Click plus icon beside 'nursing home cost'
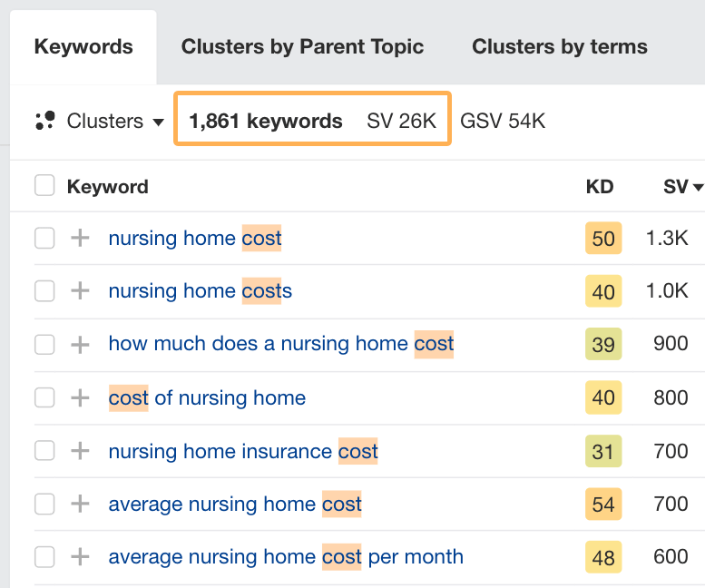Viewport: 705px width, 588px height. pos(81,239)
